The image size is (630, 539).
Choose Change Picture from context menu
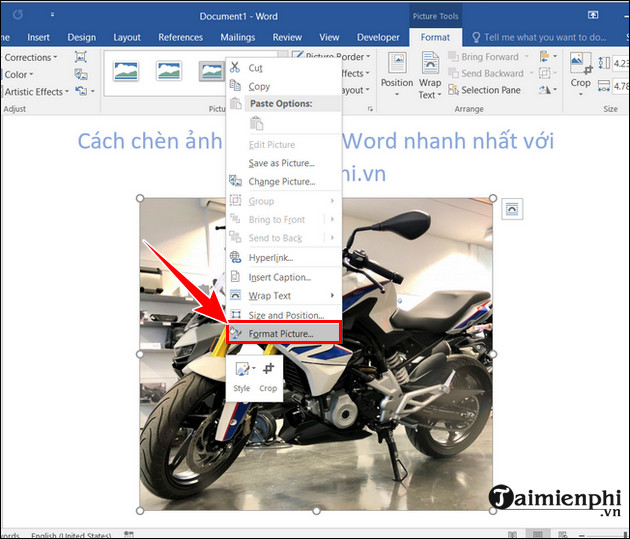click(284, 181)
